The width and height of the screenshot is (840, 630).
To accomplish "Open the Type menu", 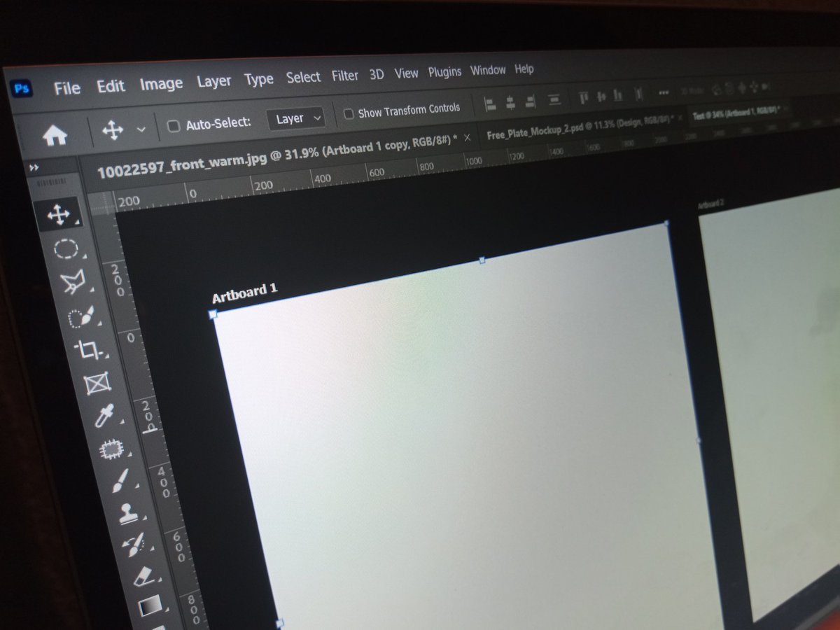I will pyautogui.click(x=259, y=79).
